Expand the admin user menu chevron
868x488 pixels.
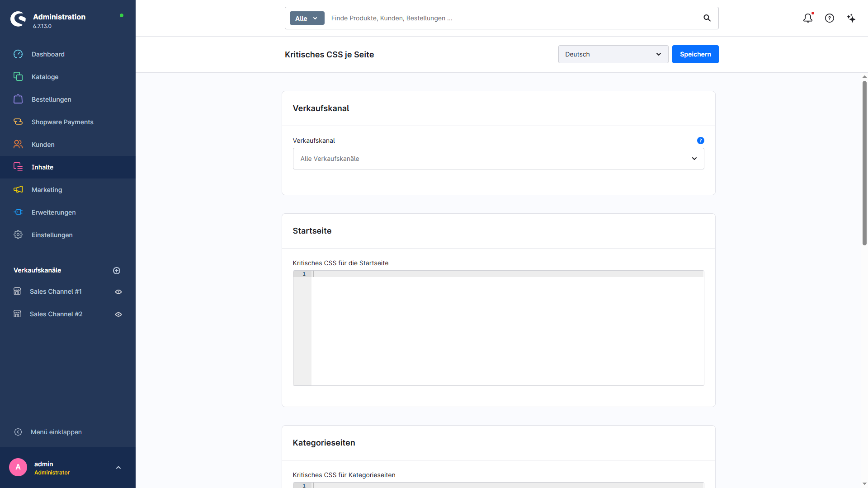pos(118,468)
